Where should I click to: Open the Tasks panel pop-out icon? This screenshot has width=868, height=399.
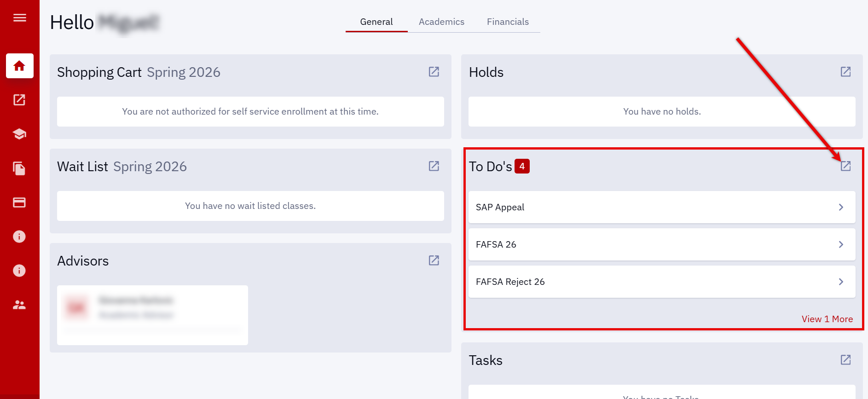tap(845, 360)
